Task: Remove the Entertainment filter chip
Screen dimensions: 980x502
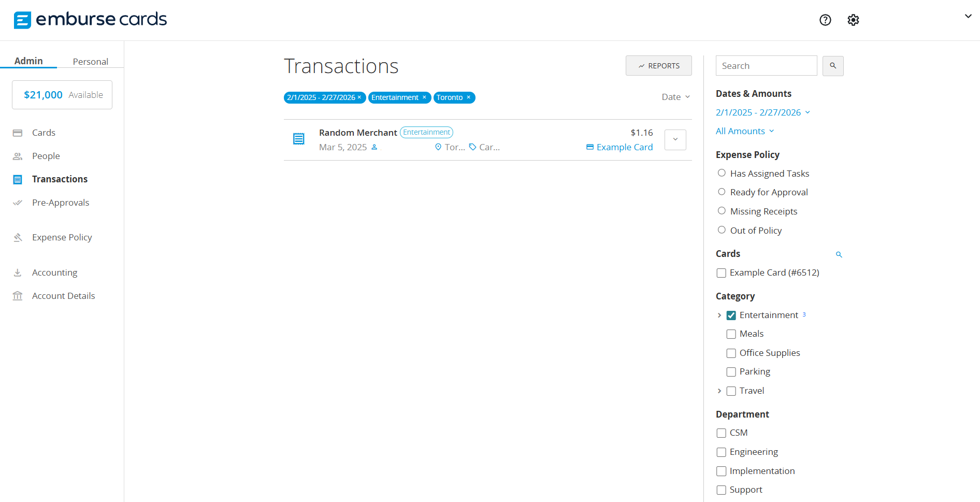Action: click(424, 97)
